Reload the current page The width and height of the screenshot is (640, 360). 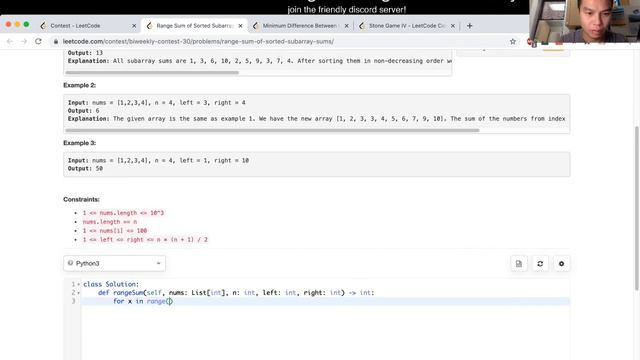(38, 41)
